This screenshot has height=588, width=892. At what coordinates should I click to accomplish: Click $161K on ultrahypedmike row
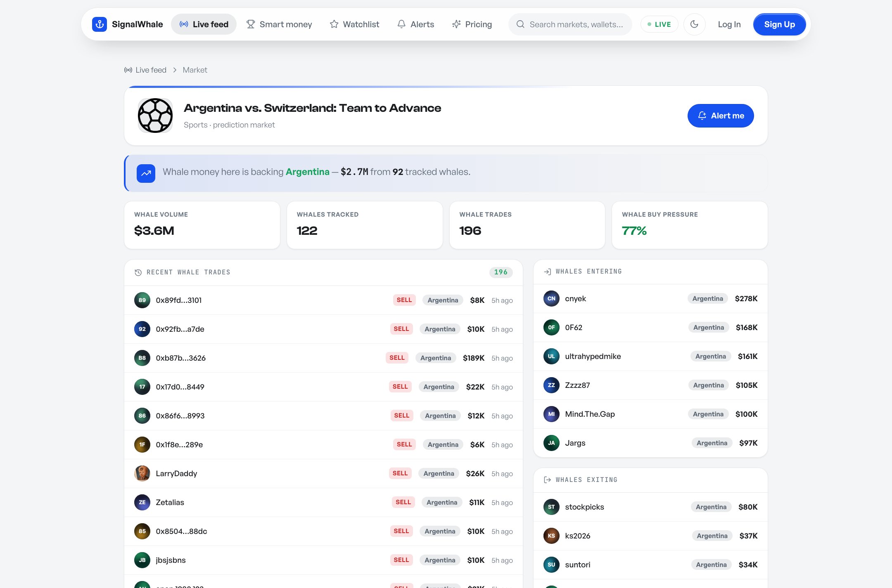[x=747, y=357]
